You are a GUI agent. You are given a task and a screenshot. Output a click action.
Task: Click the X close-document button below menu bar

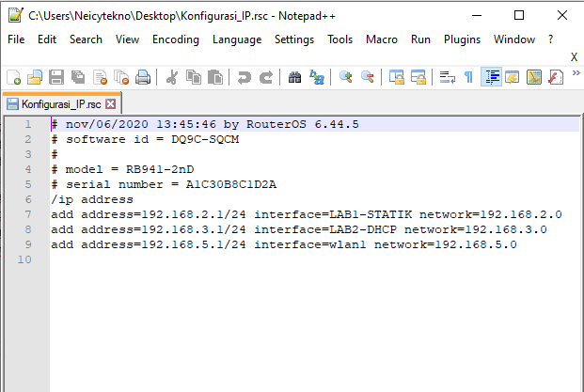click(574, 57)
